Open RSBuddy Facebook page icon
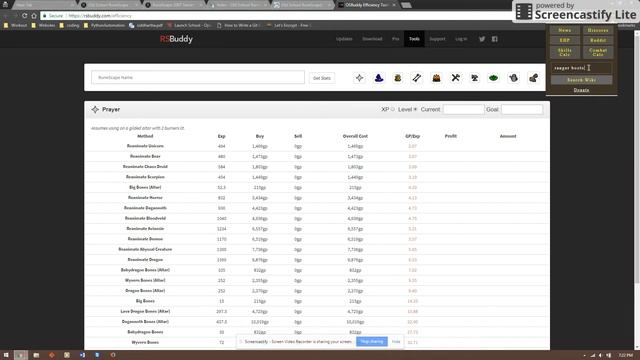The height and width of the screenshot is (360, 640). tap(495, 39)
